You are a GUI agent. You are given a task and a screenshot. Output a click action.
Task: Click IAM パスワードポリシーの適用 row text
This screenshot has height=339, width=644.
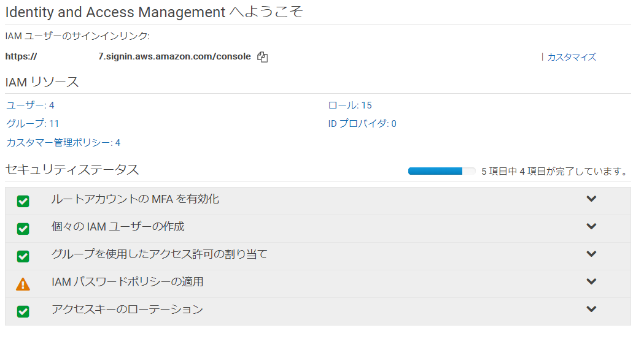[x=127, y=281]
